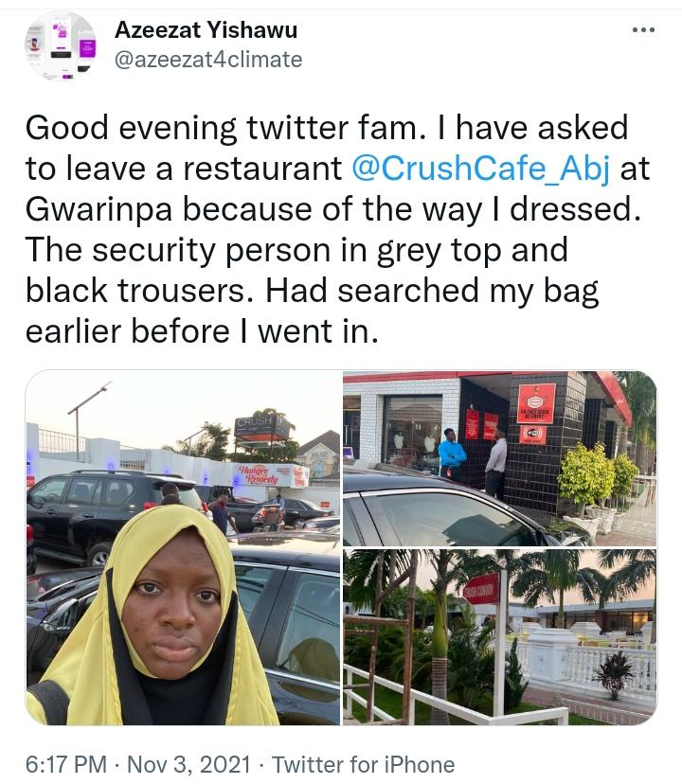Click the red Crush Convoy signpost

[x=481, y=591]
